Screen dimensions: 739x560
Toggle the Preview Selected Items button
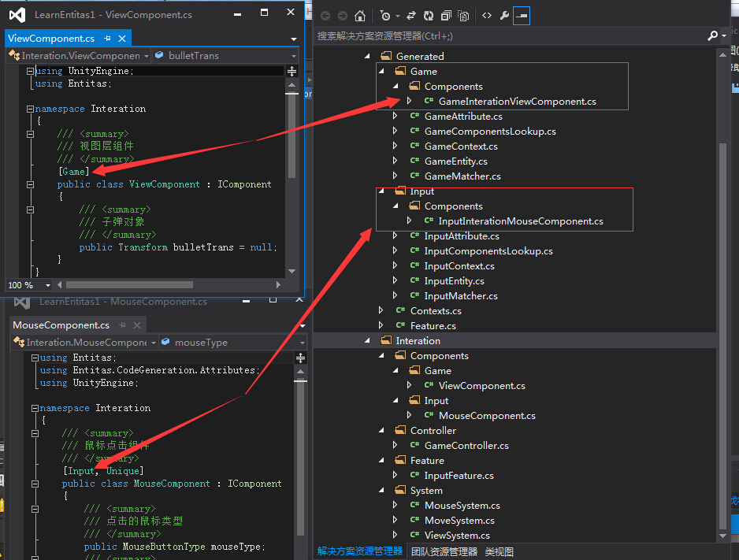click(x=522, y=16)
